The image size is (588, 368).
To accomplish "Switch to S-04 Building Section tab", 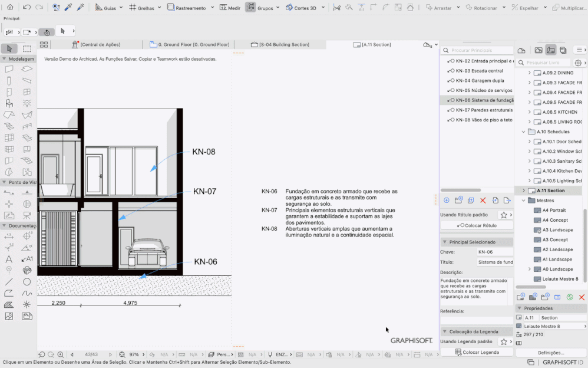I will 280,45.
